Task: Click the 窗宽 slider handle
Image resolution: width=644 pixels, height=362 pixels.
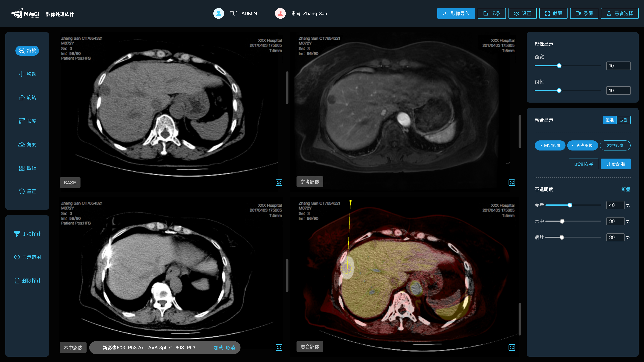Action: tap(559, 66)
